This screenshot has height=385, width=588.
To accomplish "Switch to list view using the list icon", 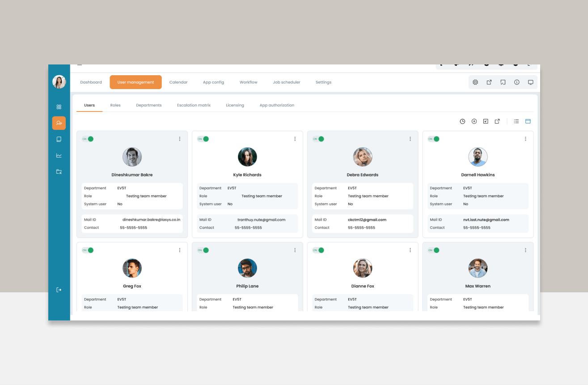I will coord(516,121).
